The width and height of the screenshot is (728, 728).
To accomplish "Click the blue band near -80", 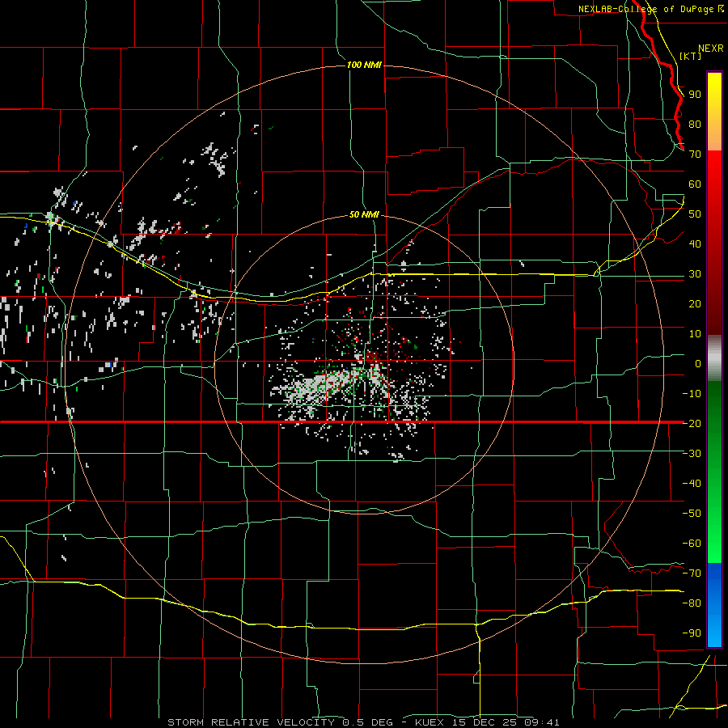I will click(x=714, y=603).
